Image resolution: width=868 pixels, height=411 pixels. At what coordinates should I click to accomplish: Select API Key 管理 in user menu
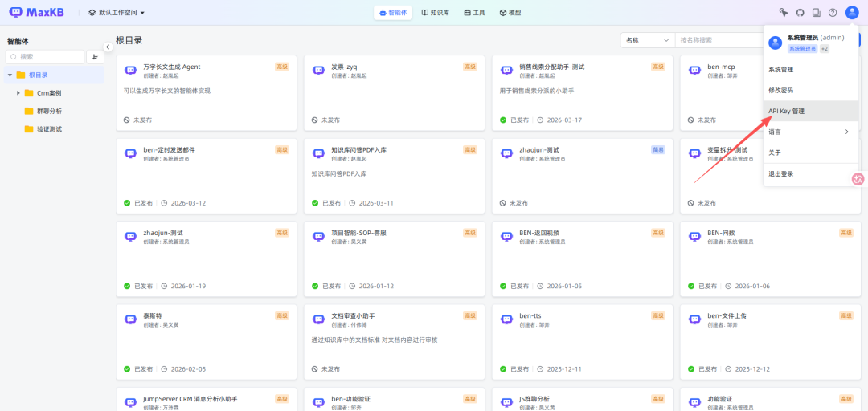pos(787,111)
